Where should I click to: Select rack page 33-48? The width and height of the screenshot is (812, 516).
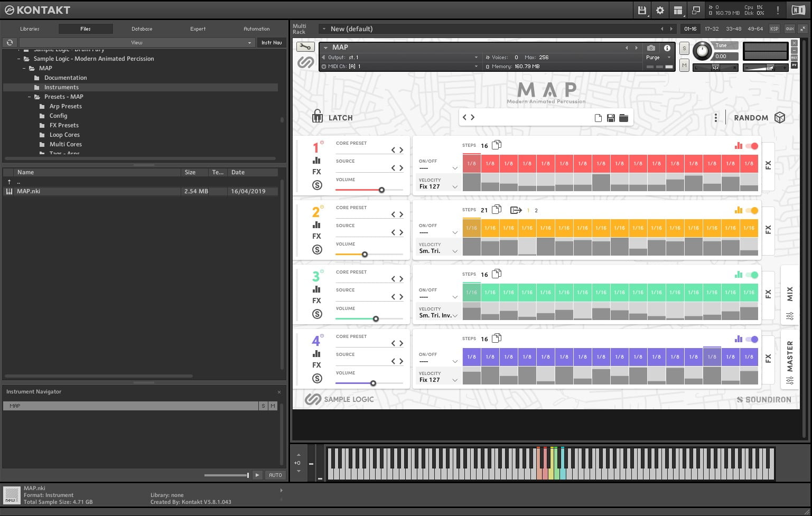tap(733, 29)
